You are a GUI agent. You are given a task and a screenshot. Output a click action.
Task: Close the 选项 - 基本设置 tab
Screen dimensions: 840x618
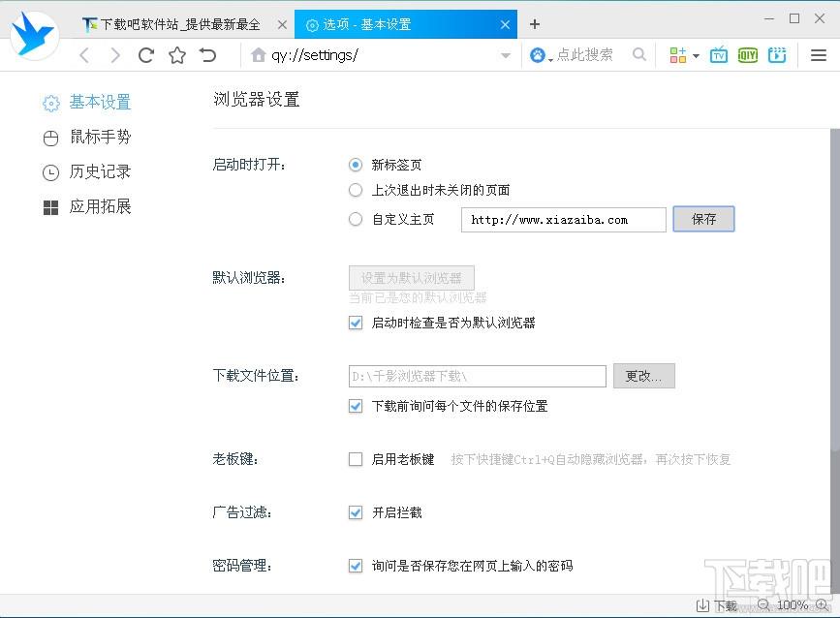(505, 24)
